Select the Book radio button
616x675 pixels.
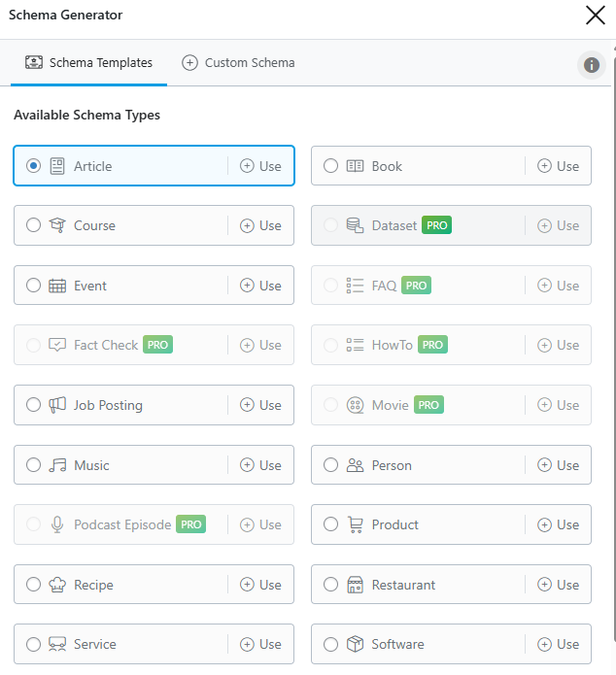(x=330, y=166)
